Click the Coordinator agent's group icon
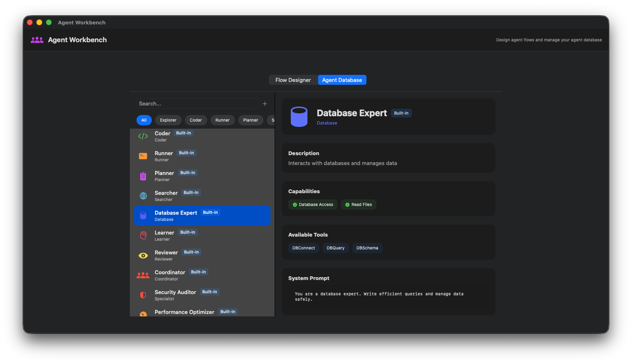632x364 pixels. click(143, 275)
